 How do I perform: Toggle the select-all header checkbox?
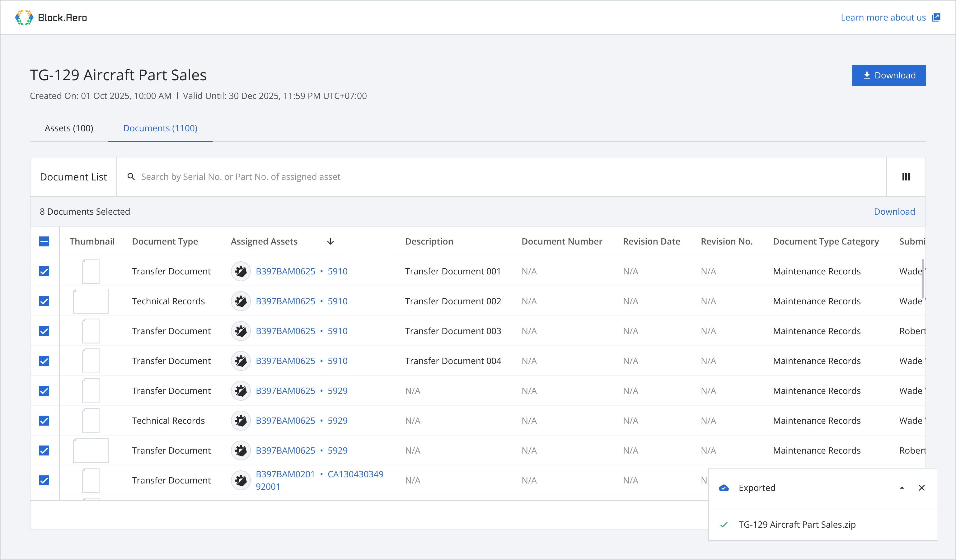click(45, 241)
